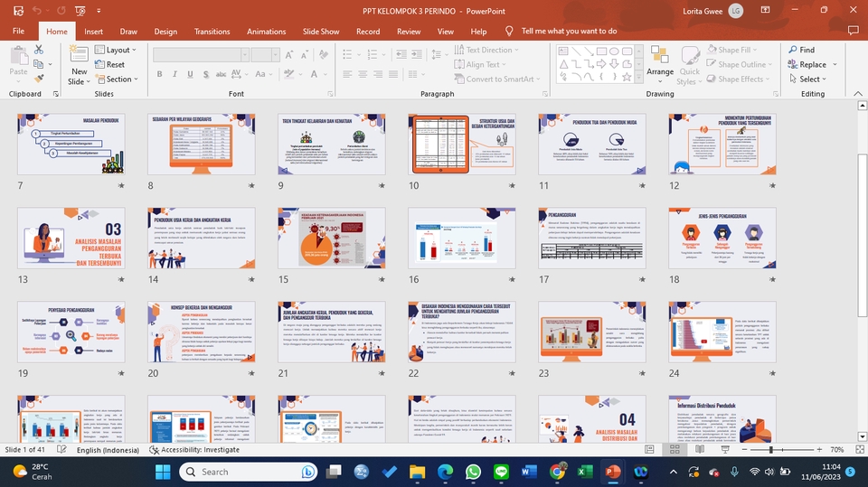Expand the Replace dropdown arrow

click(x=835, y=65)
